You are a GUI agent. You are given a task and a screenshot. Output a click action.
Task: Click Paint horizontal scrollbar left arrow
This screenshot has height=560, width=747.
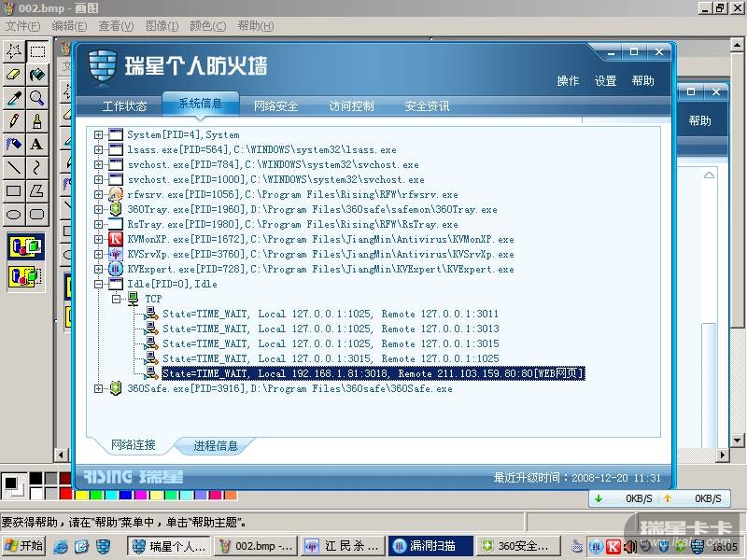[61, 455]
